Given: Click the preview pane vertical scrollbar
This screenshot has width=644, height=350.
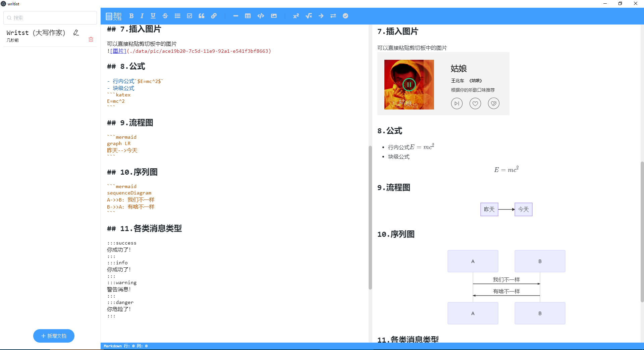Looking at the screenshot, I should [x=642, y=232].
